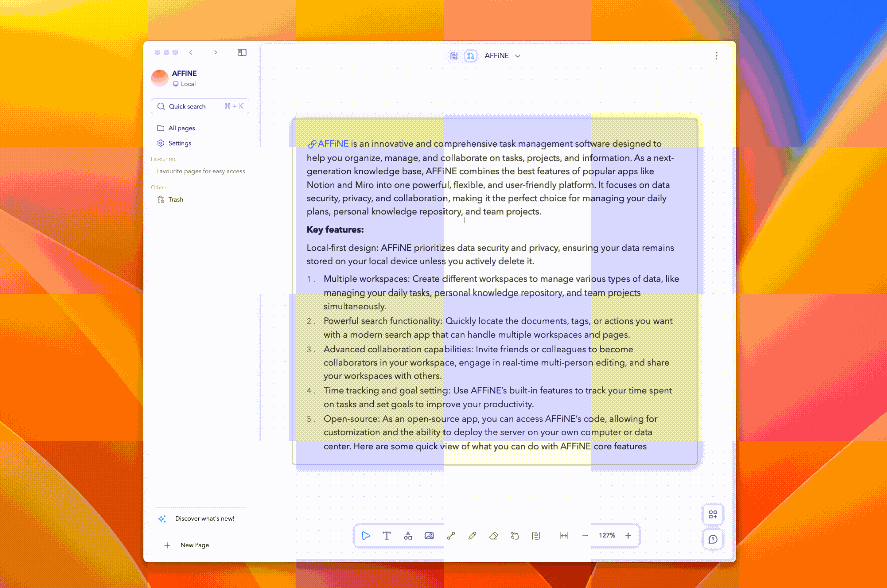Select the Eraser tool
Screen dimensions: 887x588
click(x=494, y=536)
